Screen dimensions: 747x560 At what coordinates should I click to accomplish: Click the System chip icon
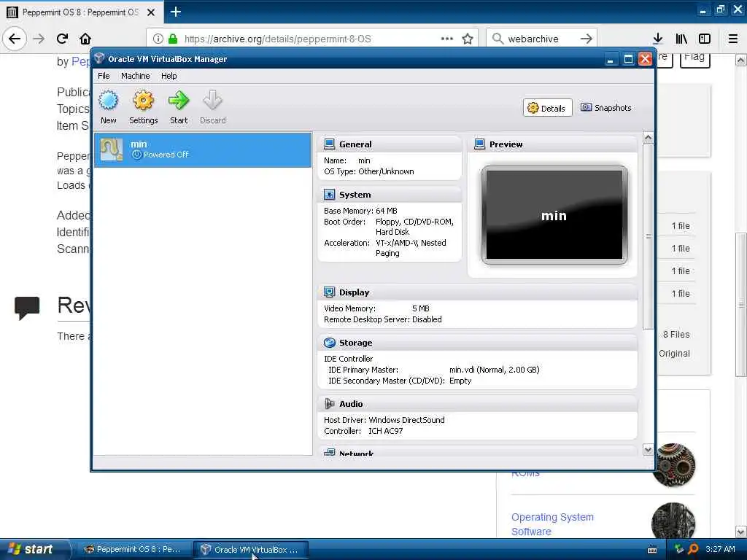(x=329, y=195)
